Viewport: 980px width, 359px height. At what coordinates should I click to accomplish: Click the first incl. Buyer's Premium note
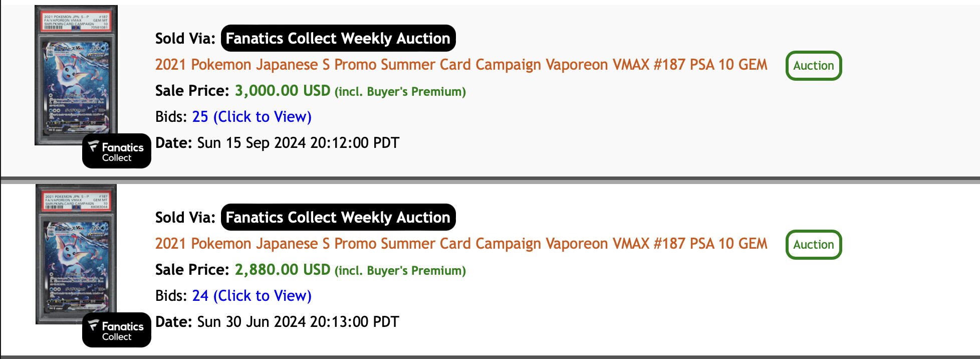coord(400,92)
